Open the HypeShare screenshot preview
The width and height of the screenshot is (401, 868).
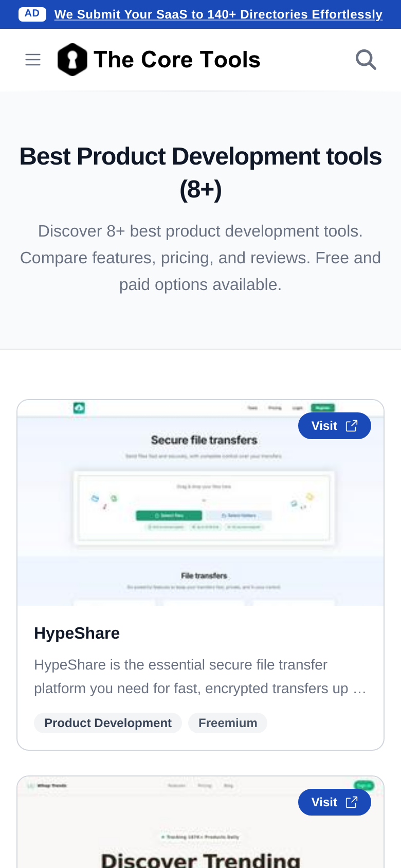[200, 503]
